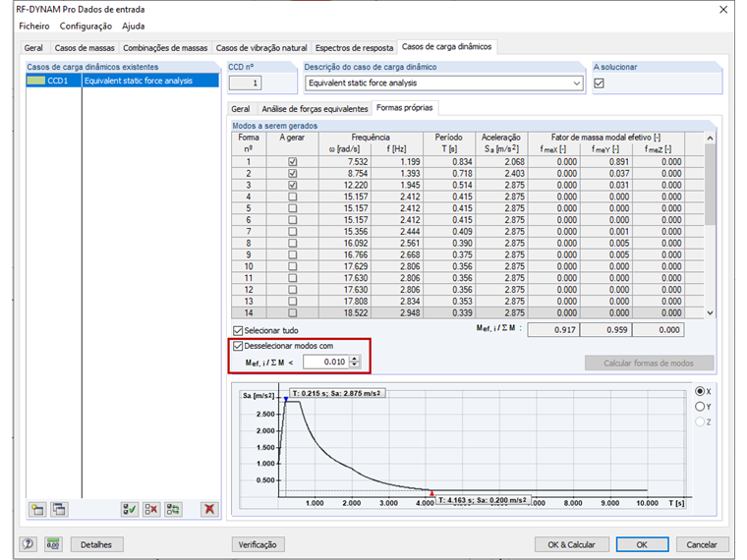This screenshot has width=747, height=560.
Task: Switch to the Casos de massas tab
Action: point(85,48)
